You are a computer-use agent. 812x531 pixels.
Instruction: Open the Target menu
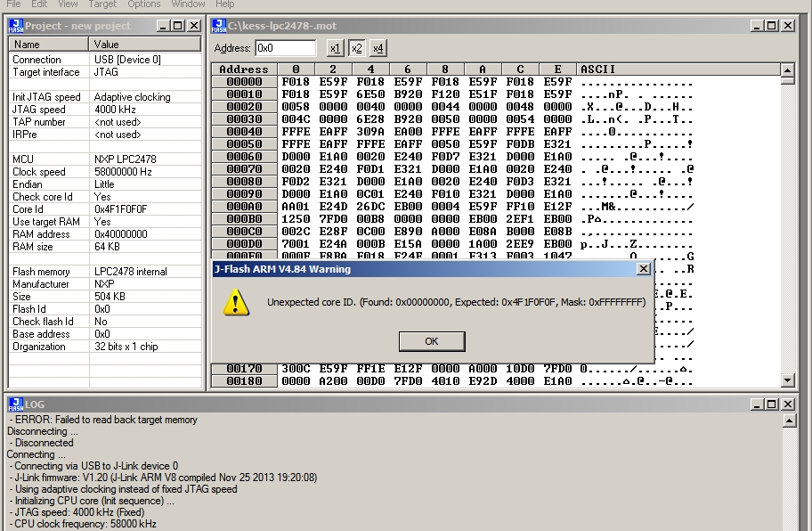(x=102, y=4)
